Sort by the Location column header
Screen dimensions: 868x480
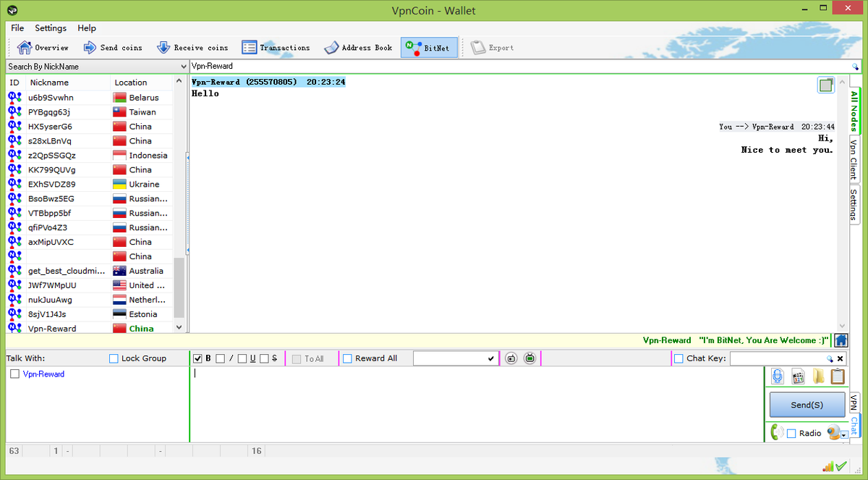point(142,83)
